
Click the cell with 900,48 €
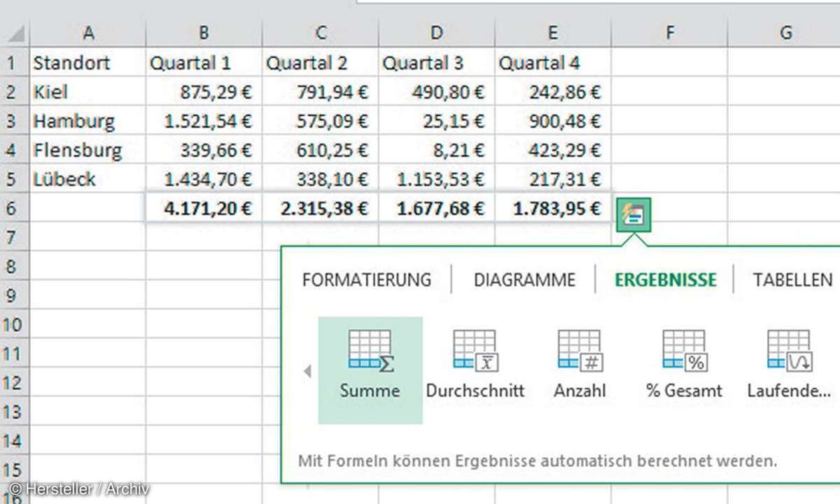point(552,120)
